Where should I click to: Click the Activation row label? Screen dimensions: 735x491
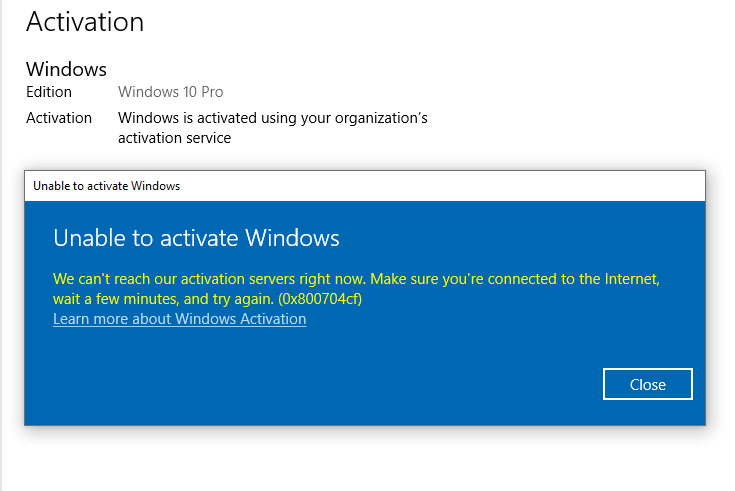59,118
